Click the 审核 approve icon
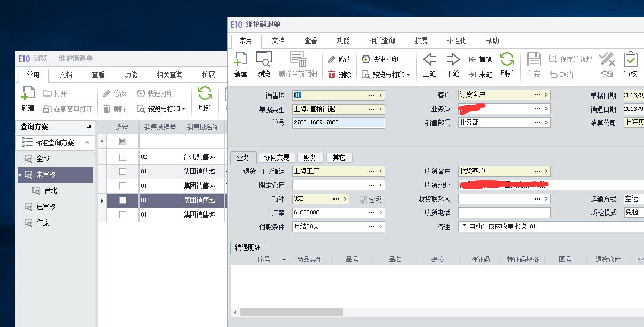The height and width of the screenshot is (327, 644). pos(630,64)
